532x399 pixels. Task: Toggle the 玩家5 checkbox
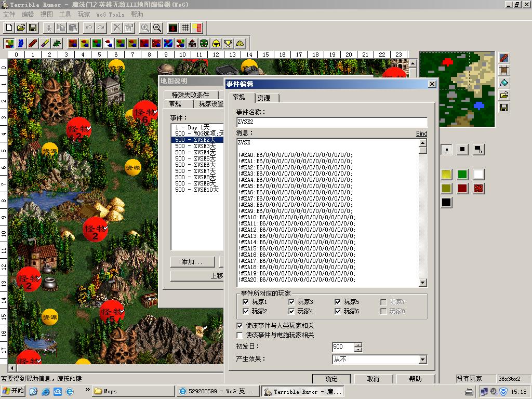338,302
